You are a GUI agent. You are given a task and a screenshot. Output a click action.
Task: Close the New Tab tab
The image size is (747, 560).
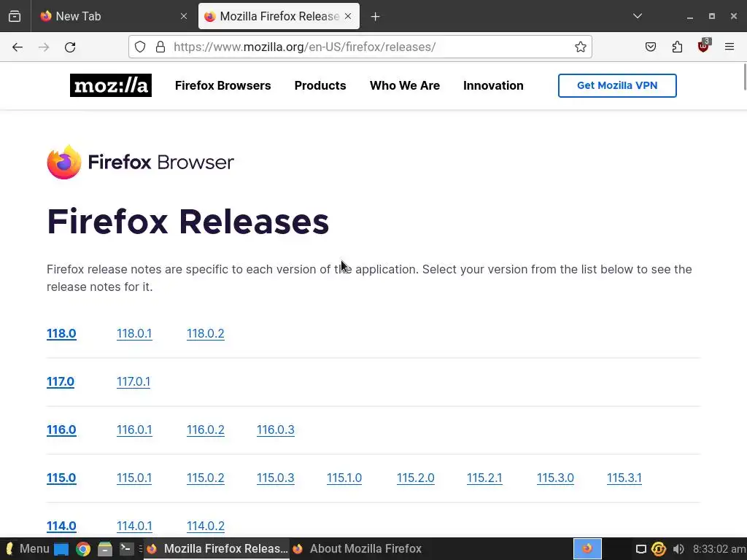click(x=184, y=16)
